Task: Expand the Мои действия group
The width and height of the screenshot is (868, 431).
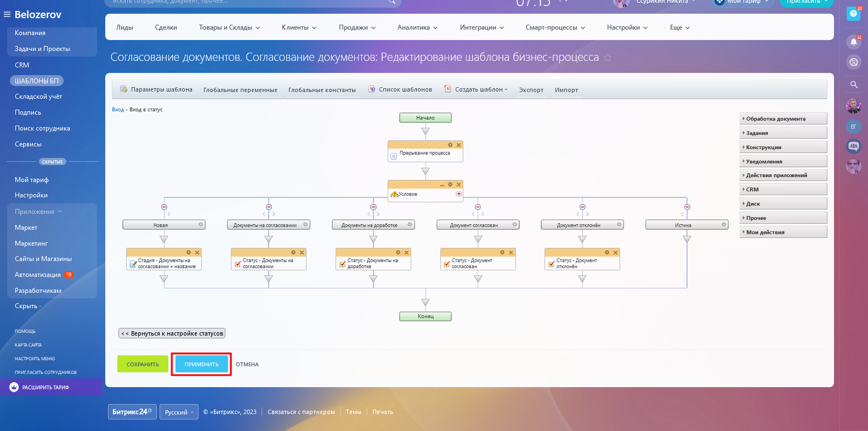Action: pos(783,232)
